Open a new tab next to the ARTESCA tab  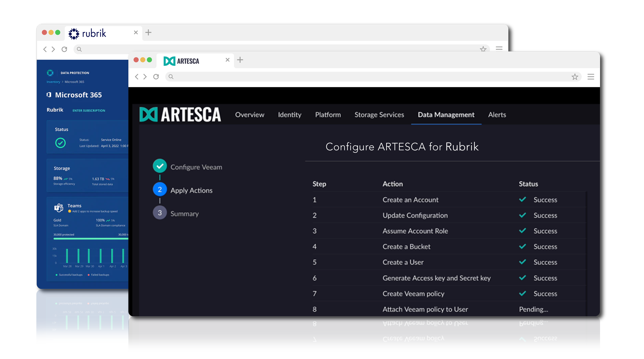tap(240, 60)
